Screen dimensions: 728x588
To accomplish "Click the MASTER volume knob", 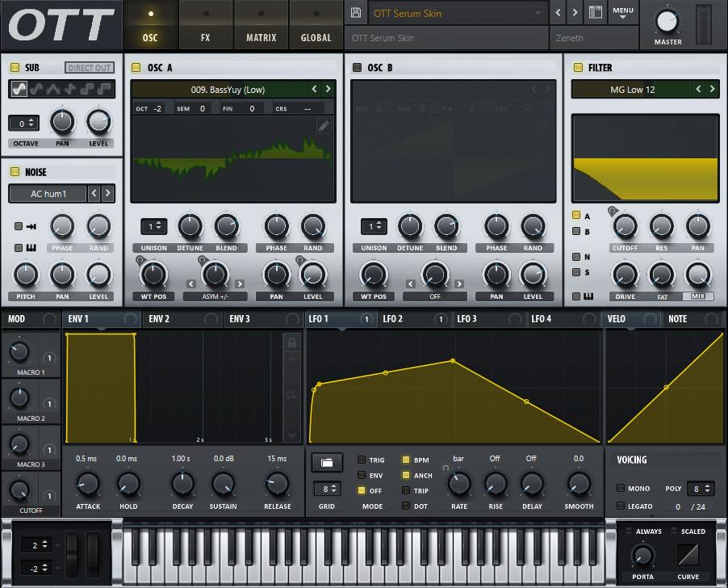I will 667,21.
